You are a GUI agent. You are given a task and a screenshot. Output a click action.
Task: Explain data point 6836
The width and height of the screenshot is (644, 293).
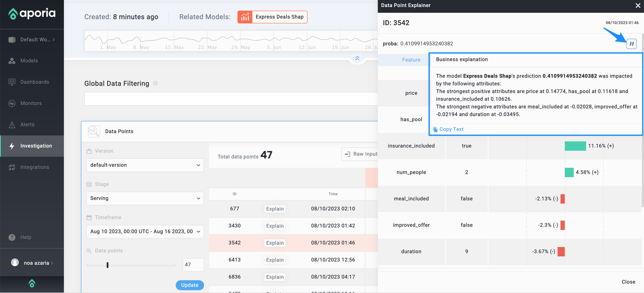coord(275,277)
